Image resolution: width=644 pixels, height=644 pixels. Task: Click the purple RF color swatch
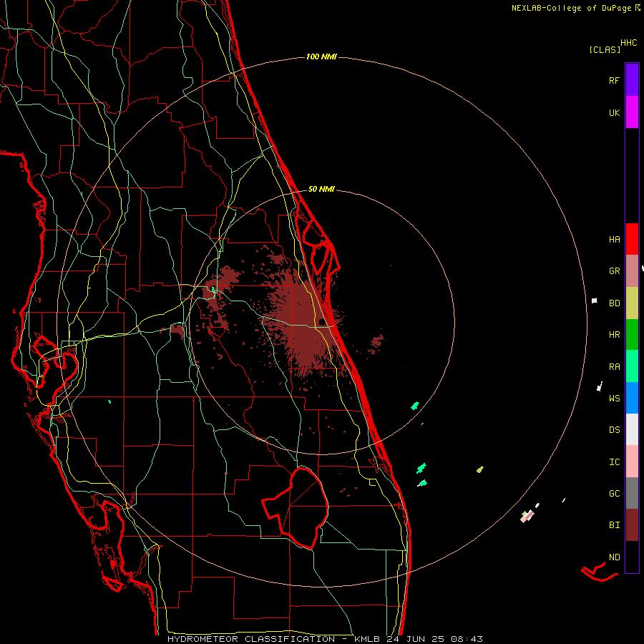pos(632,80)
